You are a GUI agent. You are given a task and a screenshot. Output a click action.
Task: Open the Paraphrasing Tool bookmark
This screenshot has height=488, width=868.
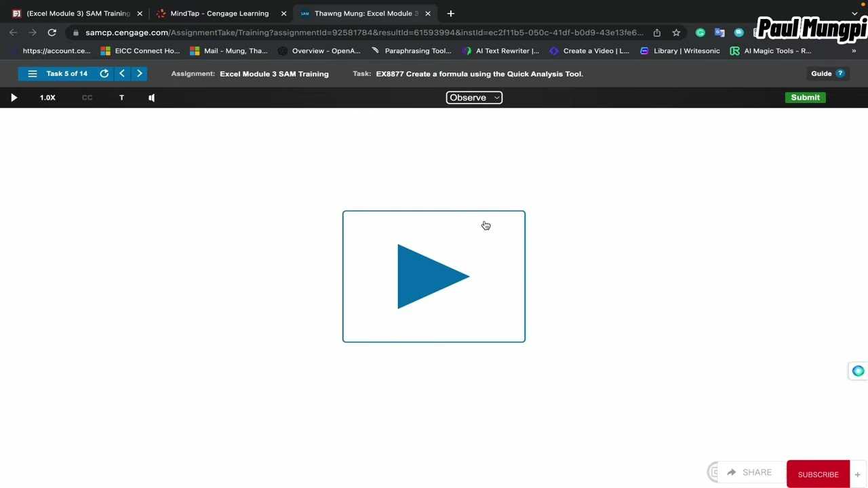(x=411, y=51)
